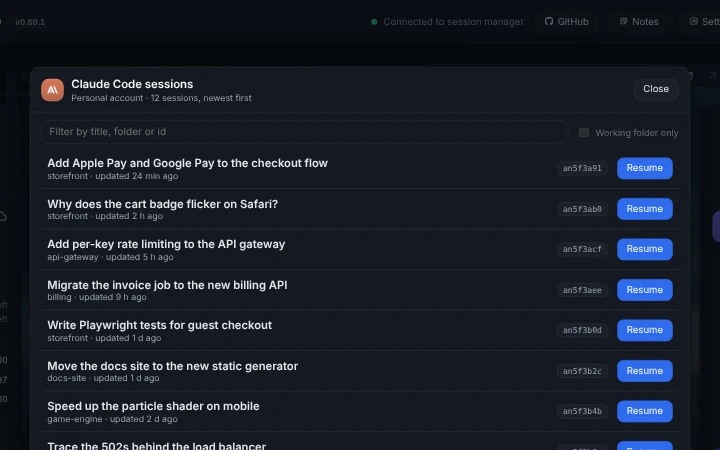
Task: Open the Notes button in top bar
Action: point(639,22)
